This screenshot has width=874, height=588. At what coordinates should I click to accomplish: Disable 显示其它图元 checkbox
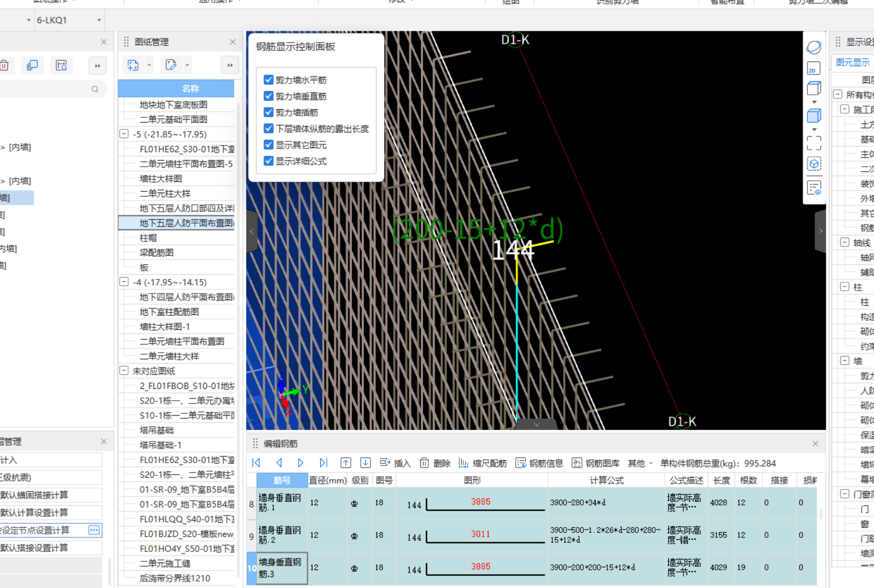tap(269, 145)
